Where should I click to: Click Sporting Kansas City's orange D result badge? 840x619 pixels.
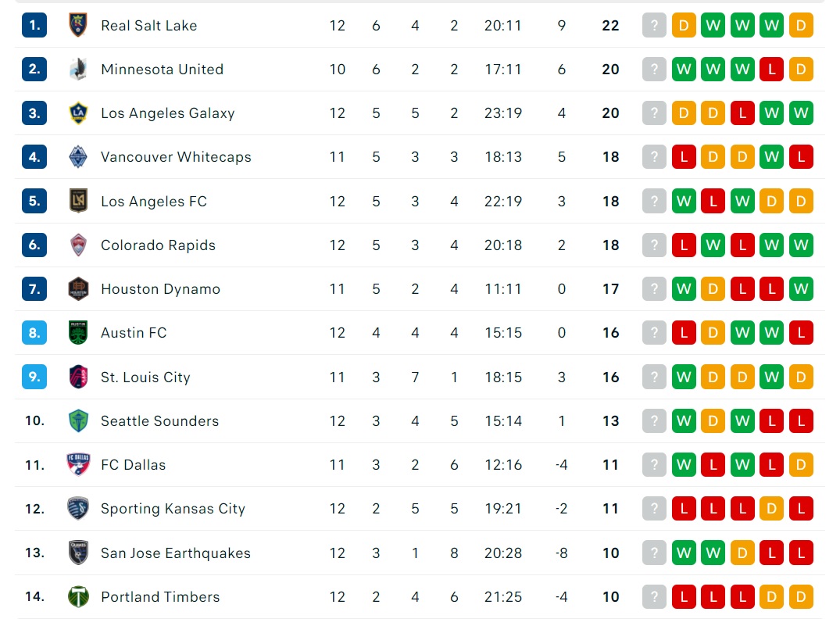pyautogui.click(x=771, y=509)
